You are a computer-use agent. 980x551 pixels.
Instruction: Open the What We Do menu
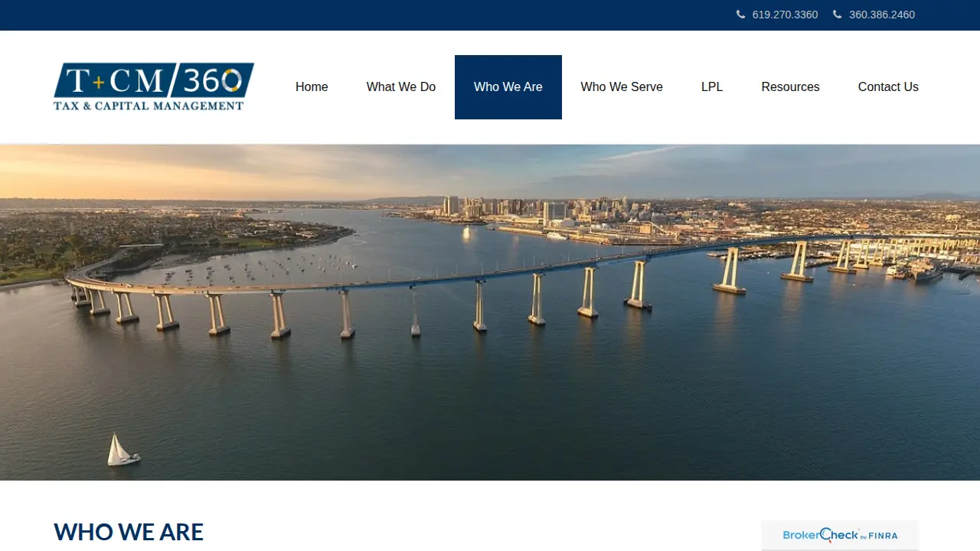(401, 87)
